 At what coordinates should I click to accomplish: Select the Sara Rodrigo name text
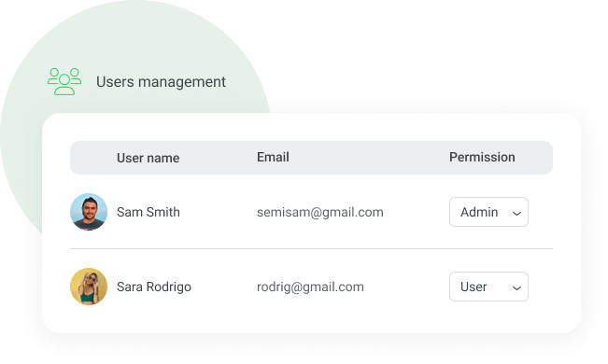click(x=154, y=287)
